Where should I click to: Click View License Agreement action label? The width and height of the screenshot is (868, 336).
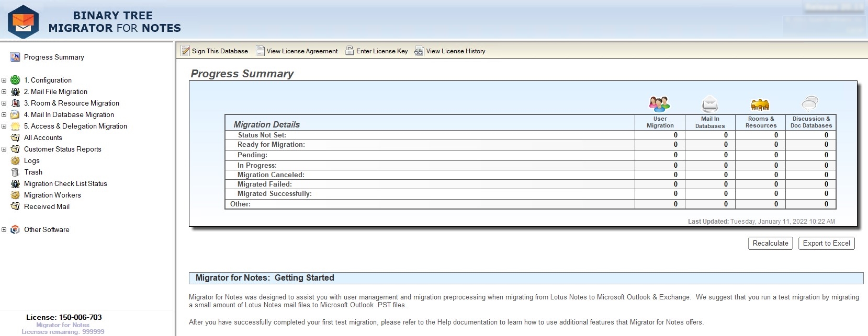coord(302,51)
